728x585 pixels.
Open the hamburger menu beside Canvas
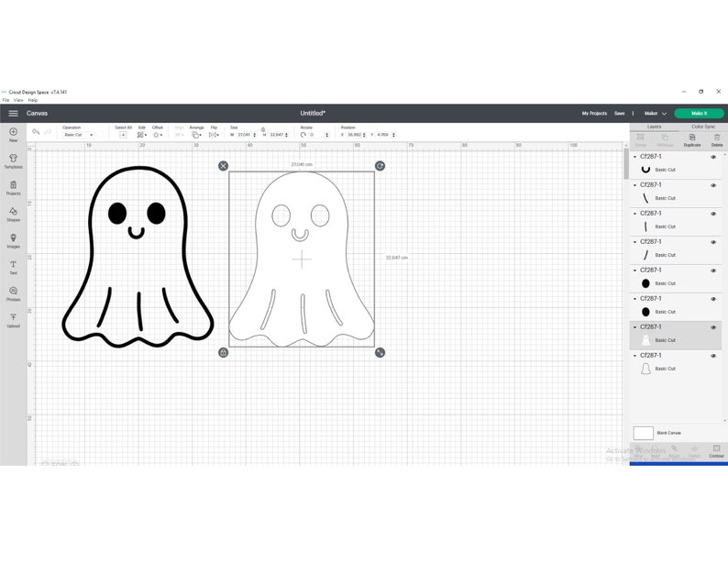[13, 114]
